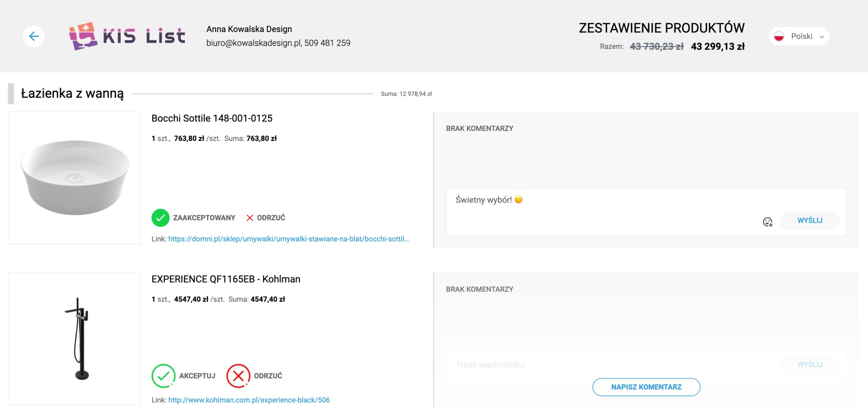This screenshot has width=868, height=420.
Task: Send the 'Świetny wybór!' comment with WYŚLIJ
Action: coord(810,220)
